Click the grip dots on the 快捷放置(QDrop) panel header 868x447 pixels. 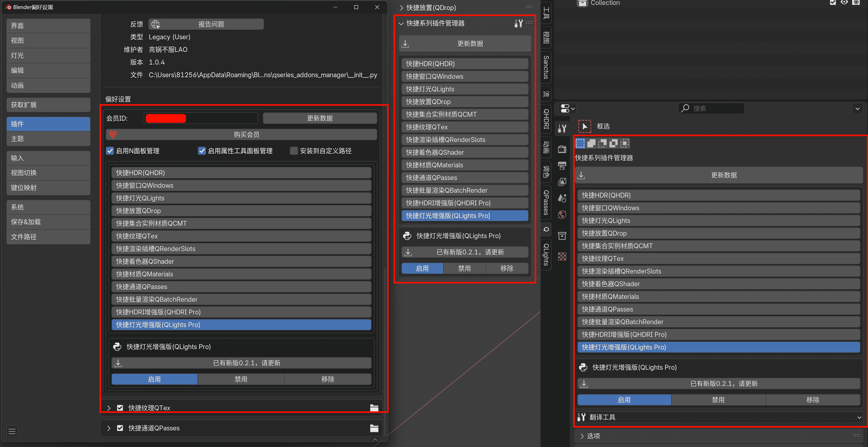pos(529,7)
